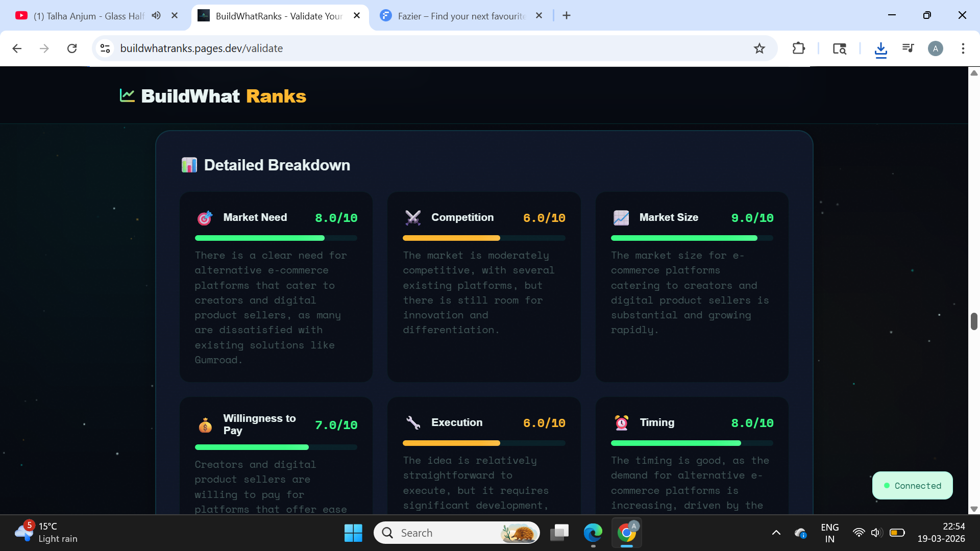Open the media controls button in toolbar
Viewport: 980px width, 551px height.
click(908, 48)
